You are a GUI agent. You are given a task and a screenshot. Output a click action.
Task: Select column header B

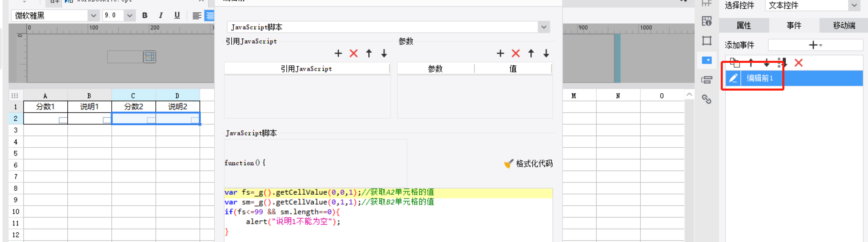(x=89, y=95)
